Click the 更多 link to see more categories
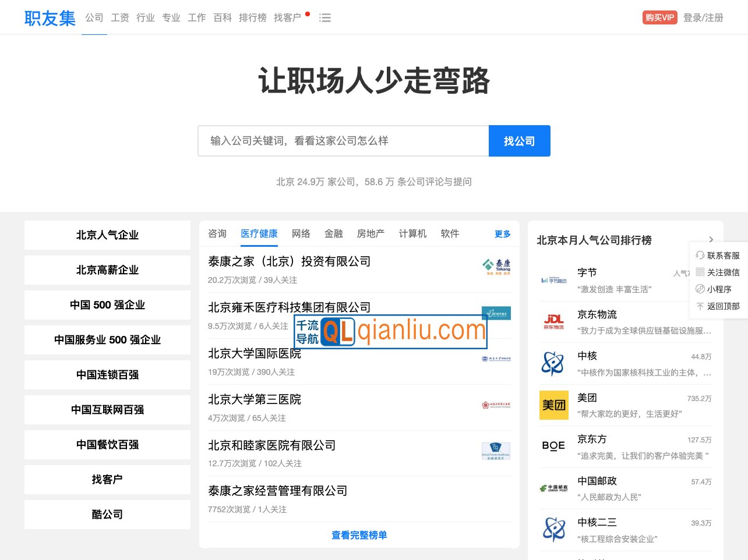 pyautogui.click(x=502, y=233)
